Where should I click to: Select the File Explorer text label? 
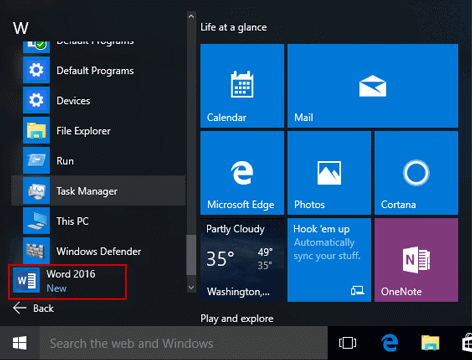[83, 131]
